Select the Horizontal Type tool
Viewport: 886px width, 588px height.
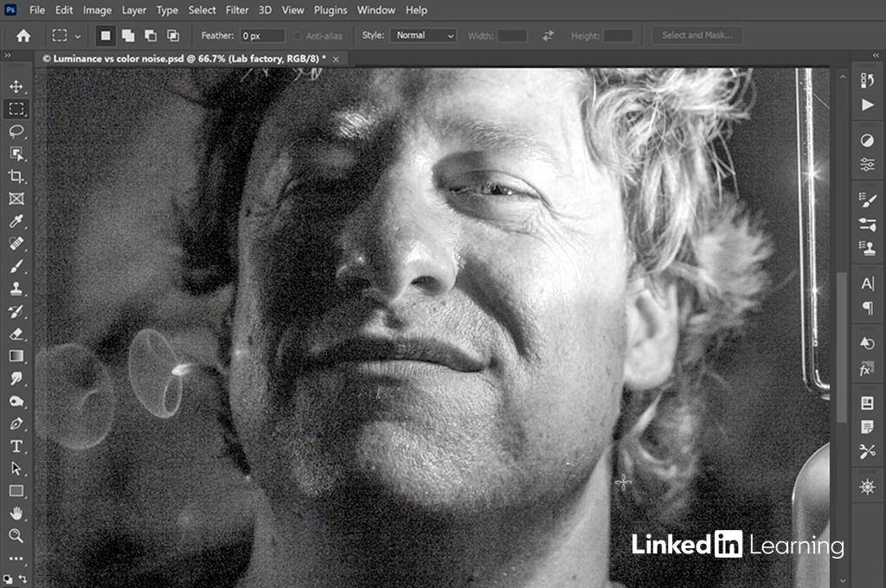click(x=16, y=446)
